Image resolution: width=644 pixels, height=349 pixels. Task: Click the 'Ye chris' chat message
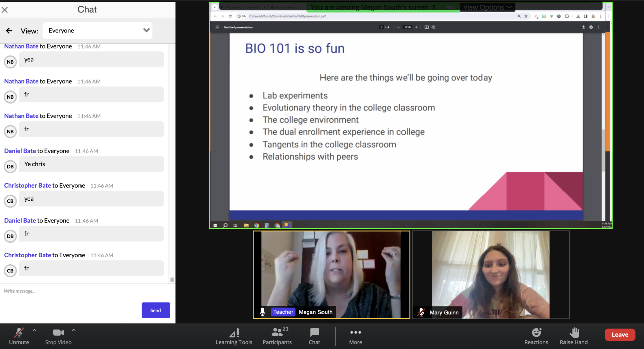[92, 164]
